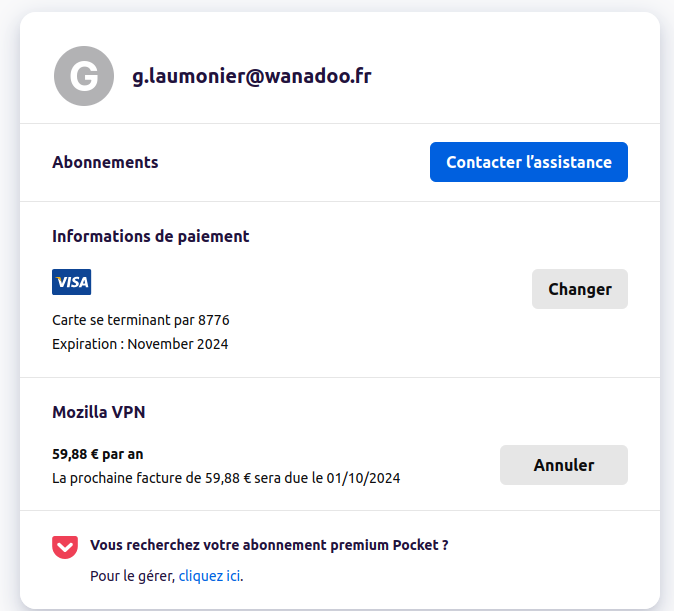Cancel the Mozilla VPN subscription with Annuler
Image resolution: width=674 pixels, height=611 pixels.
563,465
